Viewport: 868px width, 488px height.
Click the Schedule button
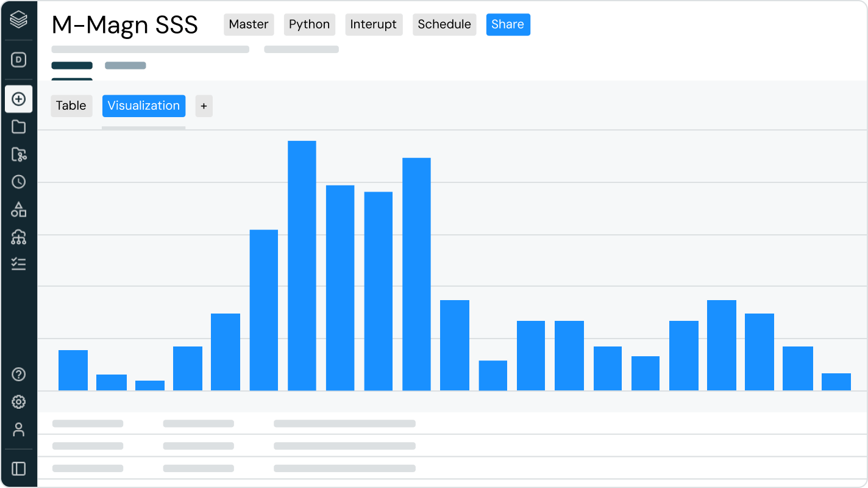(444, 24)
